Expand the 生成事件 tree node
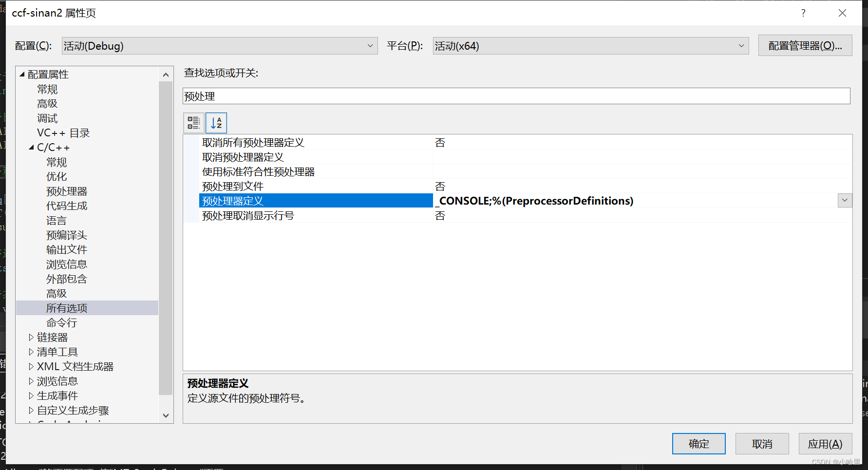Screen dimensions: 868x470 (x=31, y=395)
